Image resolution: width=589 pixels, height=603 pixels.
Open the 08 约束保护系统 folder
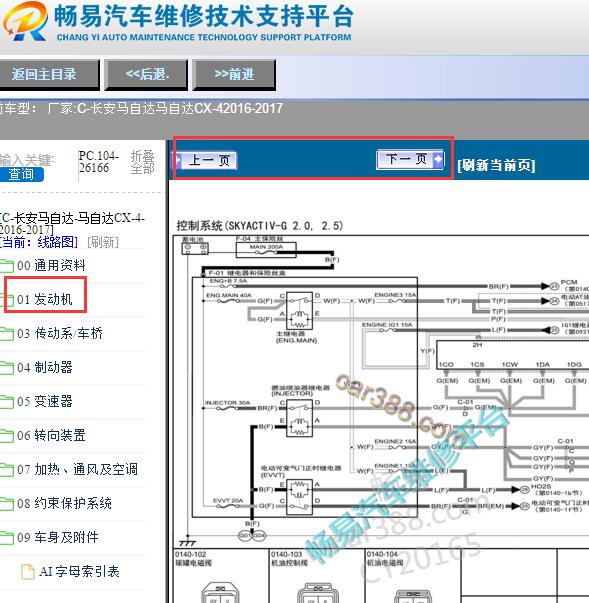click(x=64, y=503)
